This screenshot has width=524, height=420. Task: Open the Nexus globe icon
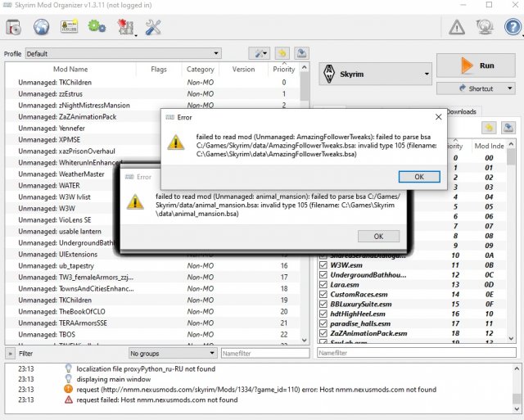pos(41,27)
